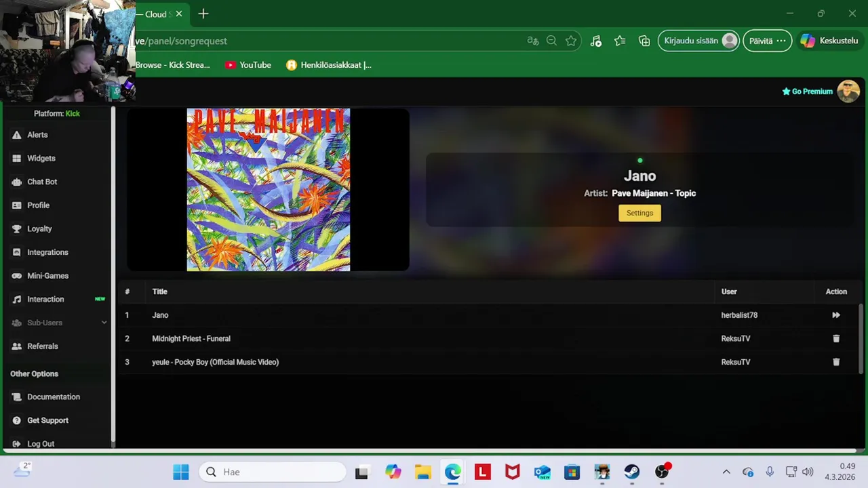The height and width of the screenshot is (488, 868).
Task: Open Windows Start menu
Action: (x=181, y=472)
